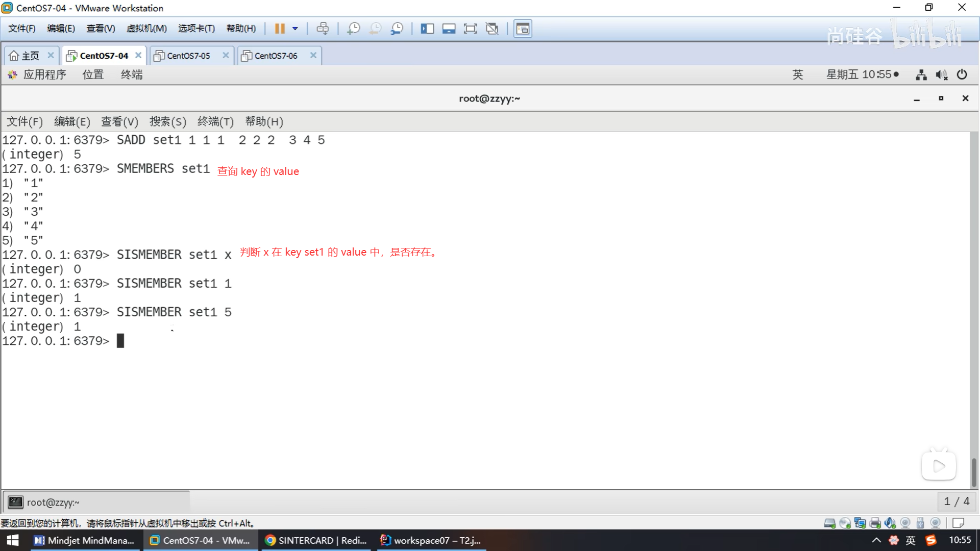Open the snapshot manager icon

point(397,29)
